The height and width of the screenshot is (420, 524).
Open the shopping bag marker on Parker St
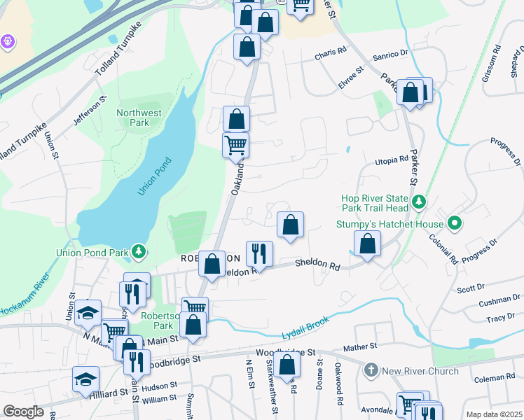[410, 92]
